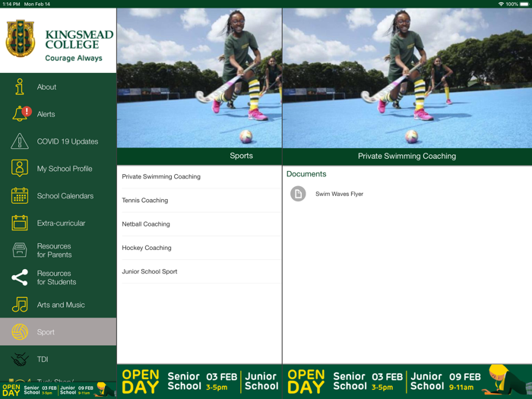Open the Swim Waves Flyer document icon

298,194
